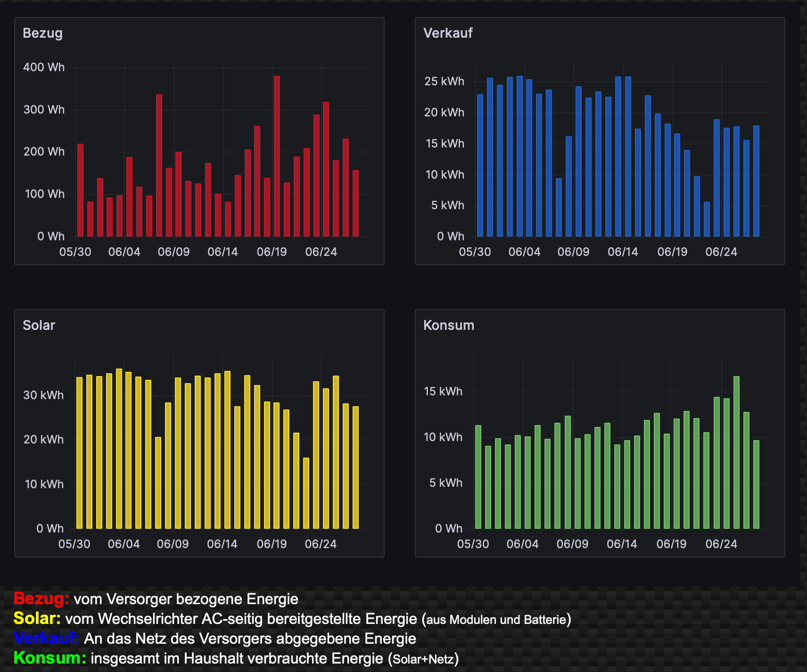Click the shortest blue bar in Verkauf chart

coord(707,219)
